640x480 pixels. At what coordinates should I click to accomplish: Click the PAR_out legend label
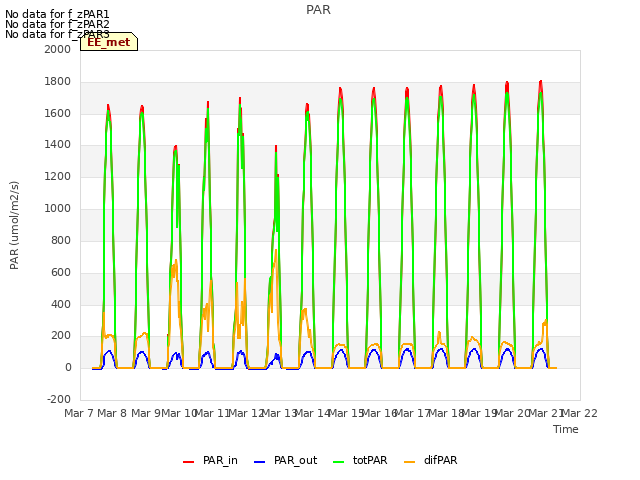point(296,460)
